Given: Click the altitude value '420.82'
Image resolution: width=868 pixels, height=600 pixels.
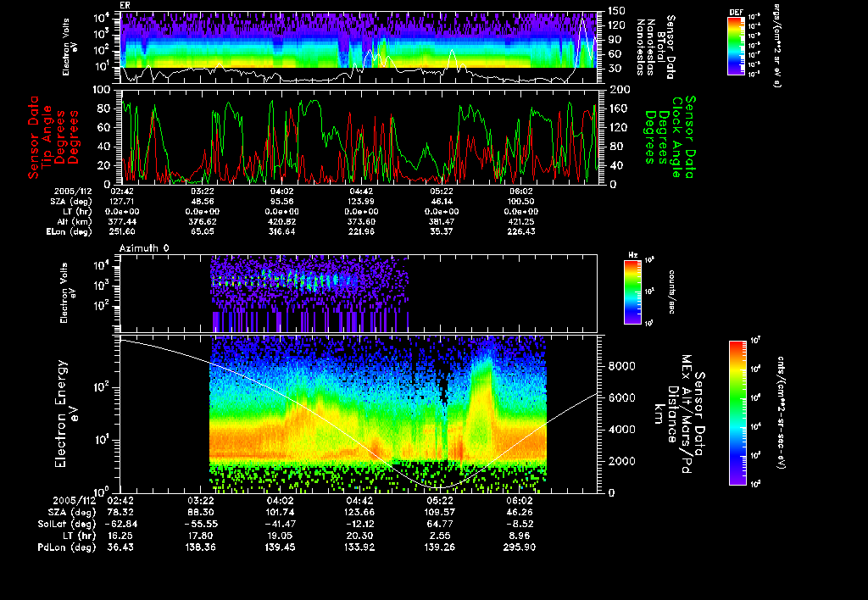Looking at the screenshot, I should [281, 222].
